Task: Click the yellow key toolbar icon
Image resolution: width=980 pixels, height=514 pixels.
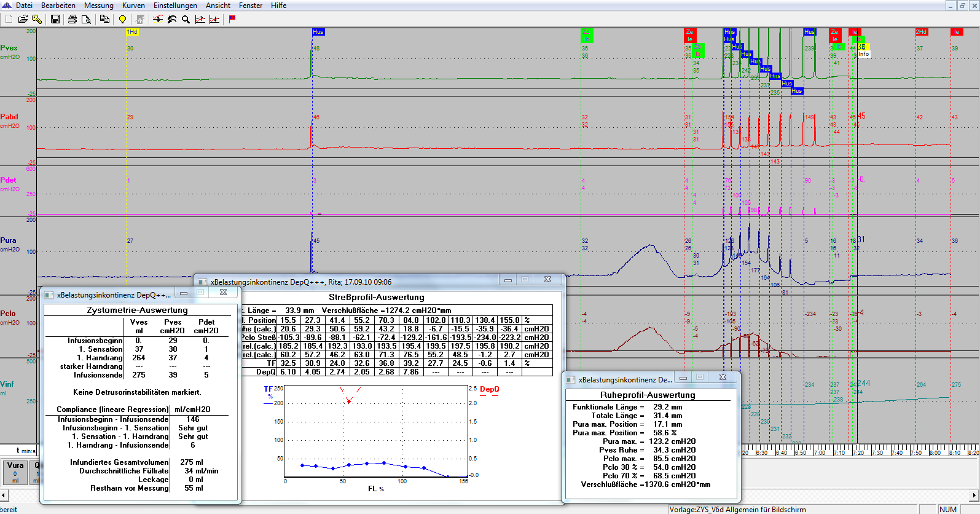Action: pyautogui.click(x=37, y=19)
